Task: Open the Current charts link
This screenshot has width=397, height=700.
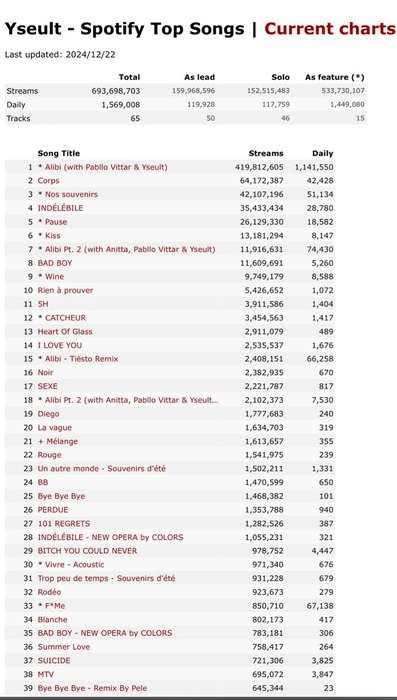Action: (x=330, y=29)
